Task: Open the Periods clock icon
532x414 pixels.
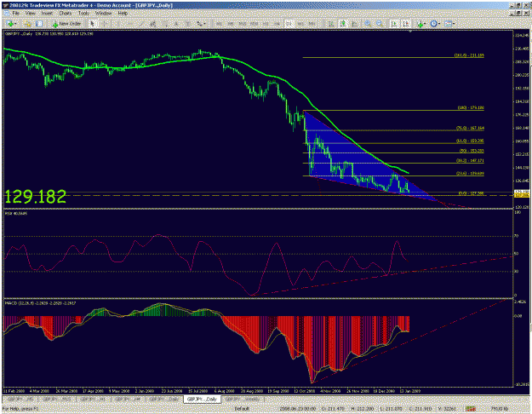Action: pos(433,24)
